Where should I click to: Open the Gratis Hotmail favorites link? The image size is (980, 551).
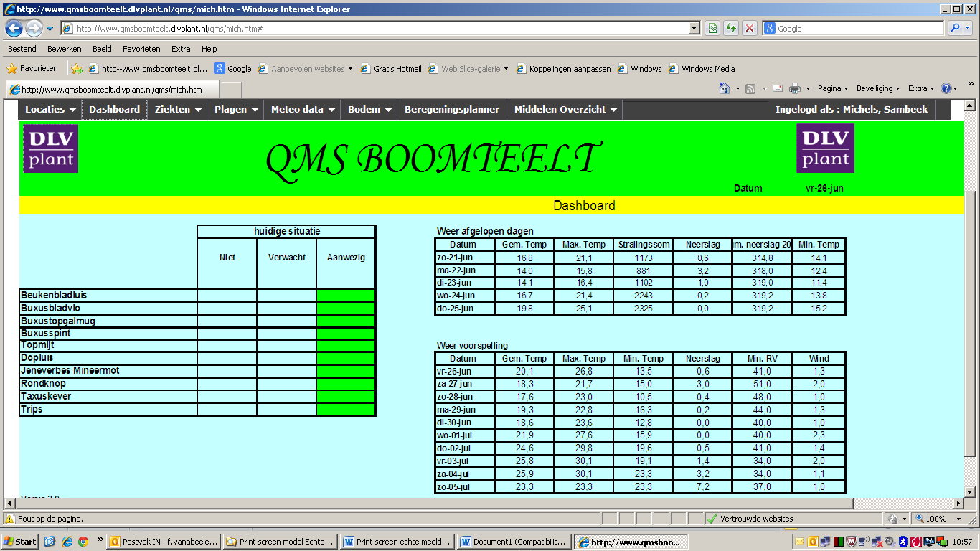391,69
